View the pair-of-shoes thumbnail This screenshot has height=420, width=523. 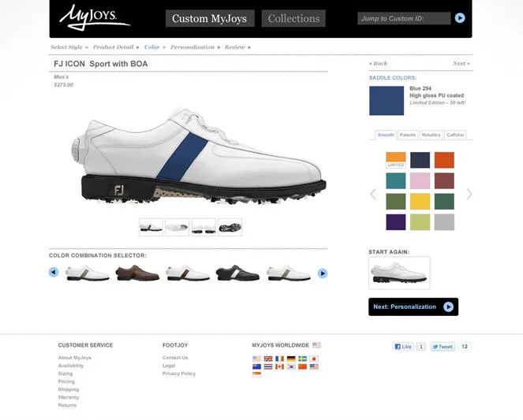pos(204,228)
